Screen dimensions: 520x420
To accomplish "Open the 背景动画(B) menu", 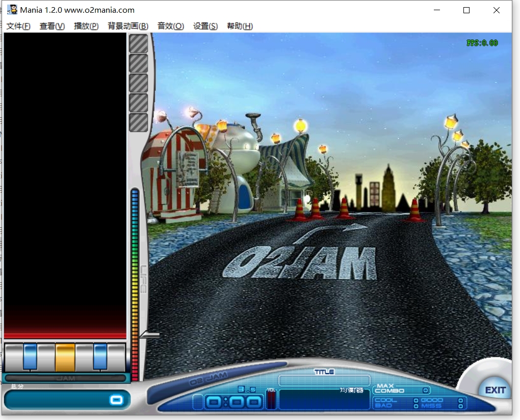I will 128,26.
